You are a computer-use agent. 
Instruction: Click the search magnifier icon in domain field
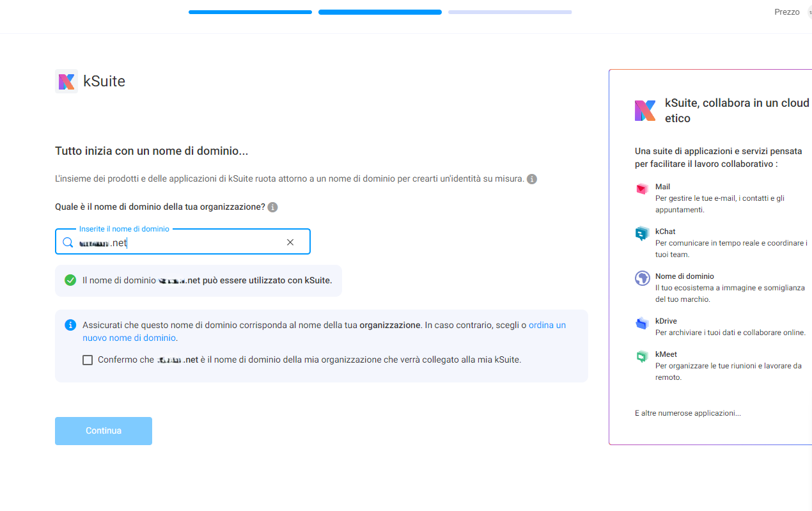point(68,242)
